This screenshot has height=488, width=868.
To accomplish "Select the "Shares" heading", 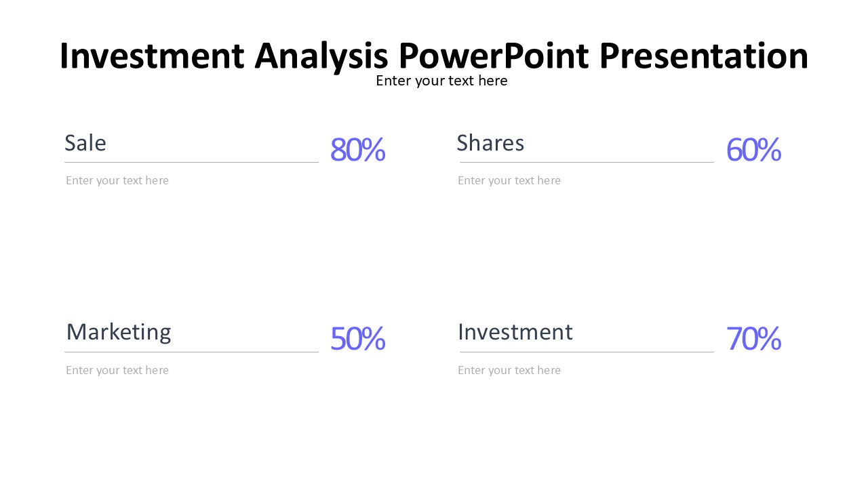I will 490,143.
